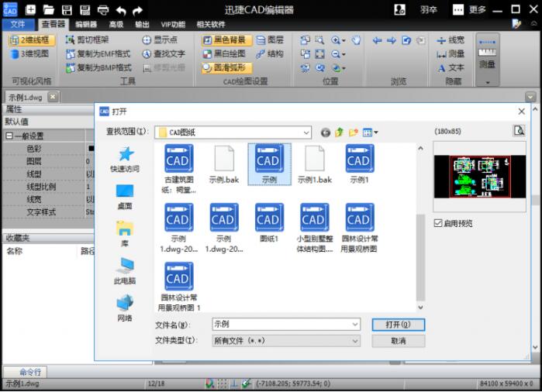The width and height of the screenshot is (542, 392).
Task: Click the open folder icon in title bar
Action: point(49,9)
